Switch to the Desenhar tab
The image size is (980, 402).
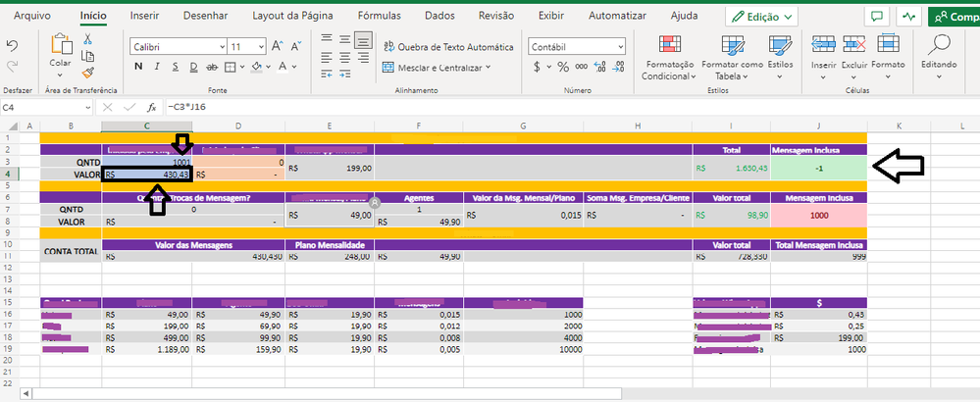coord(206,16)
